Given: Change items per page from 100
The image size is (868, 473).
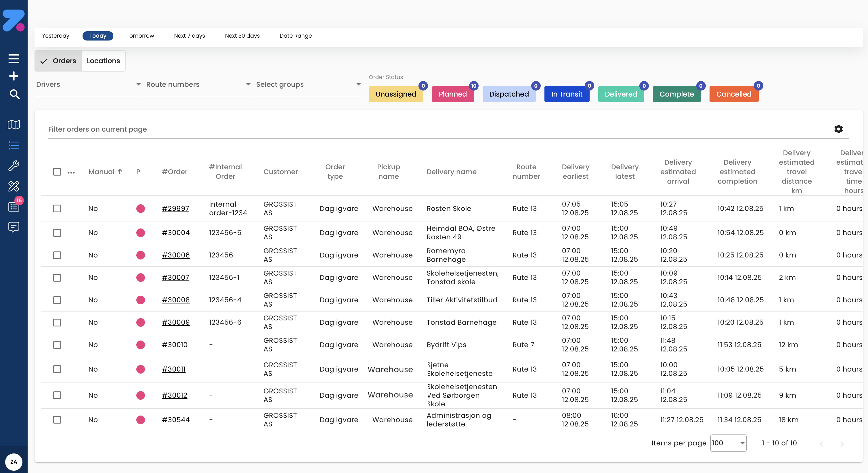Looking at the screenshot, I should pos(728,443).
